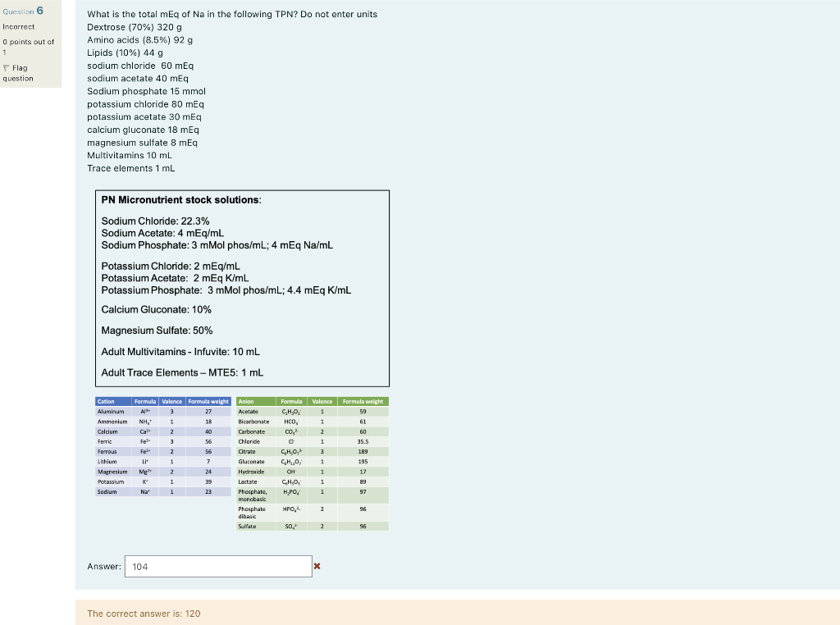Image resolution: width=840 pixels, height=625 pixels.
Task: Click the "0 points out of 1" grade text
Action: coord(29,47)
